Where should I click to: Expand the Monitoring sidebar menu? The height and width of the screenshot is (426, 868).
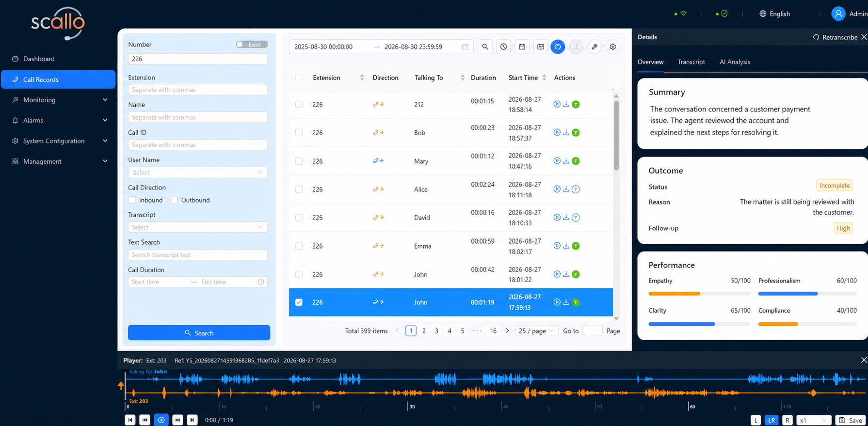pyautogui.click(x=58, y=100)
